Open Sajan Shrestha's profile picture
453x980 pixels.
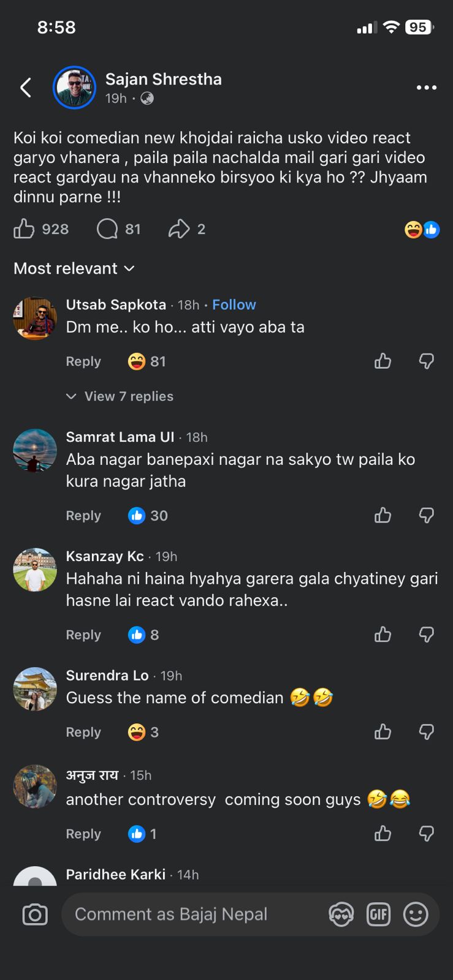click(x=74, y=88)
